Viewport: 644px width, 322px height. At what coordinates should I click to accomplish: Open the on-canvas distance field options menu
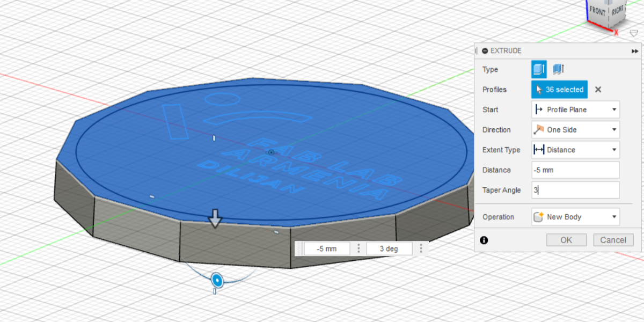pyautogui.click(x=358, y=248)
